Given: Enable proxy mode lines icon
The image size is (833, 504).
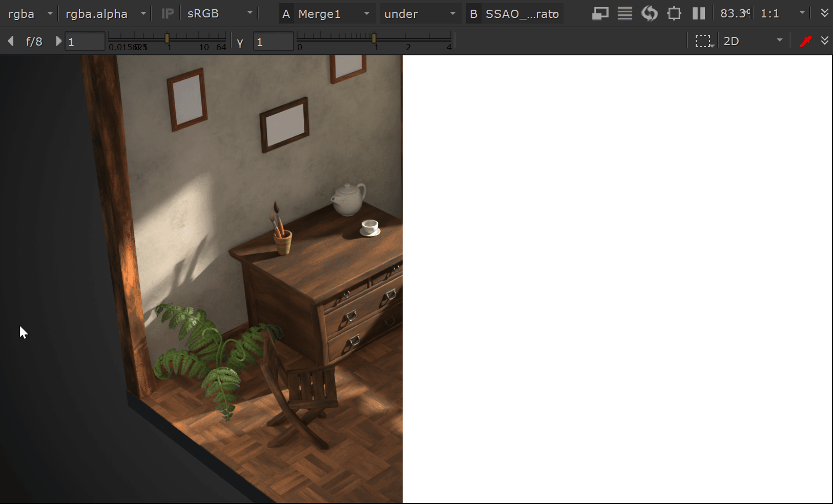Looking at the screenshot, I should coord(624,13).
